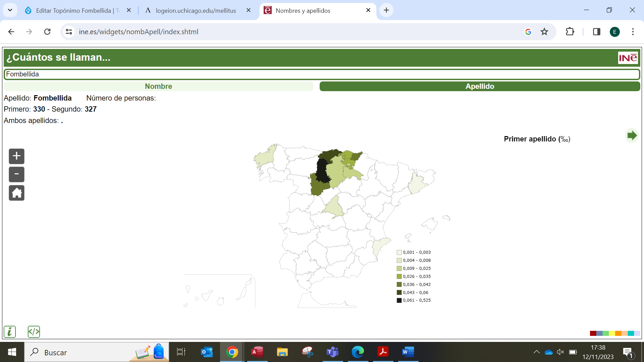The image size is (644, 362).
Task: Toggle the browser side panel
Action: (596, 32)
